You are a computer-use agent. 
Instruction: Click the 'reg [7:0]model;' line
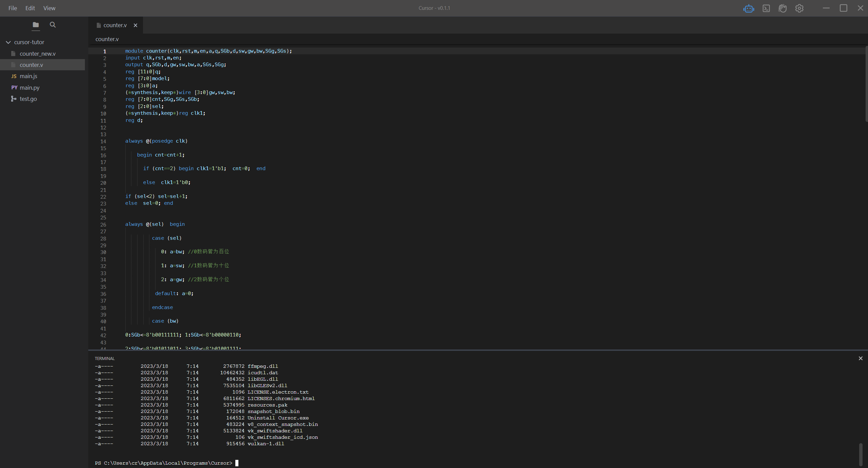point(147,78)
